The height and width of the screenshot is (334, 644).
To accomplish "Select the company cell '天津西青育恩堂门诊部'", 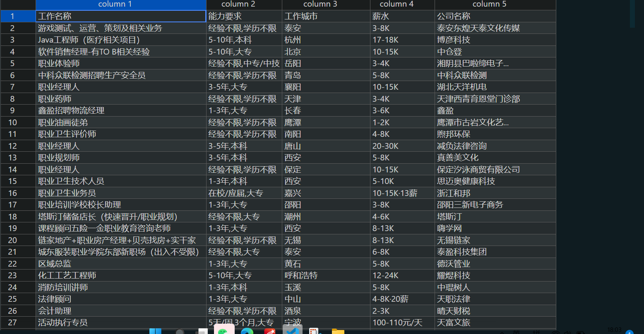I will pos(495,99).
